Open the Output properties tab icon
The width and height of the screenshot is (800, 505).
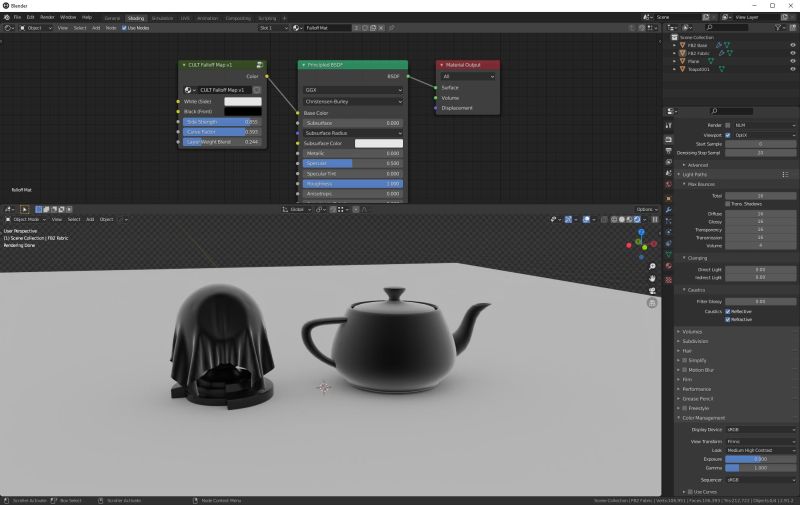[668, 151]
